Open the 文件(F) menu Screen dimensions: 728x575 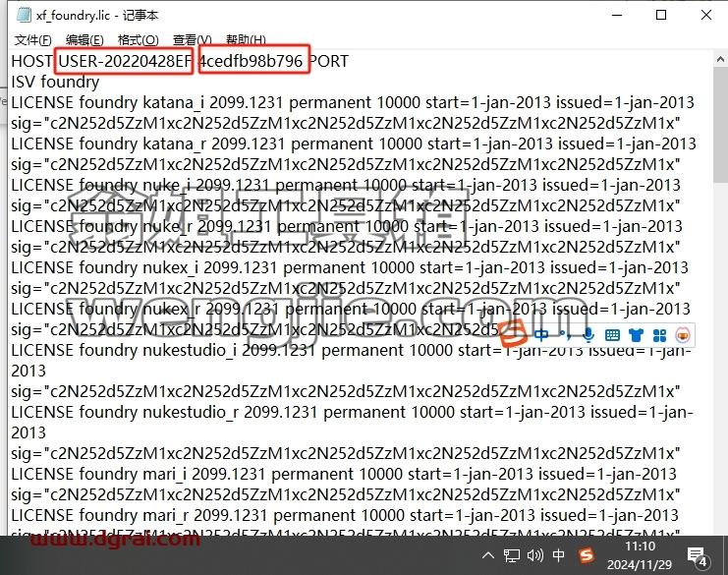[x=33, y=40]
